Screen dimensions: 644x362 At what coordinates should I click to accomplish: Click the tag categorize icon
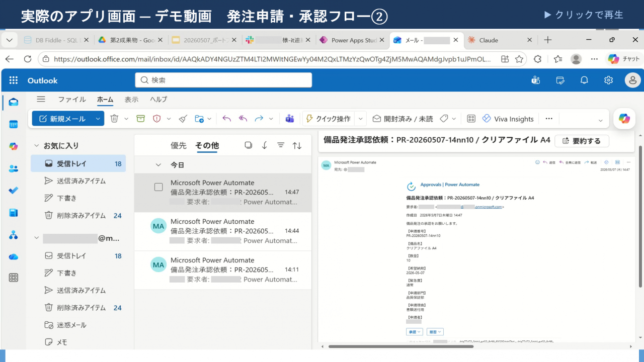(444, 119)
